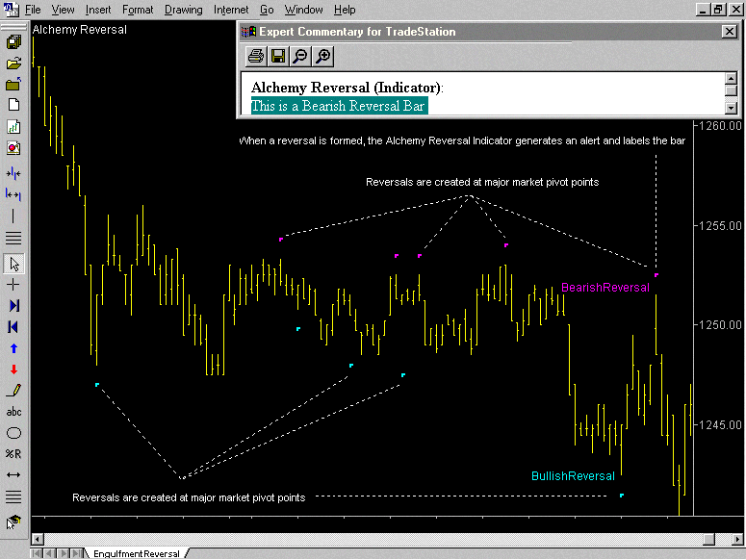
Task: Open the File menu
Action: [x=33, y=10]
